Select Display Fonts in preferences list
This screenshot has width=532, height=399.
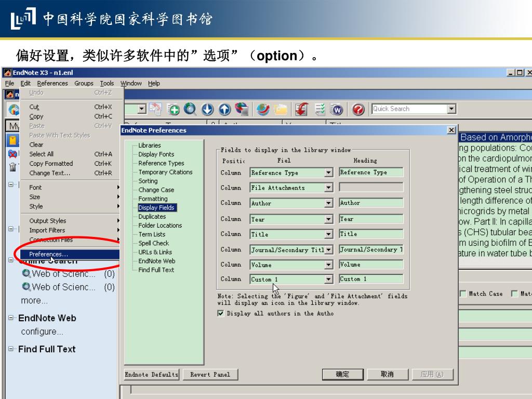click(x=156, y=154)
